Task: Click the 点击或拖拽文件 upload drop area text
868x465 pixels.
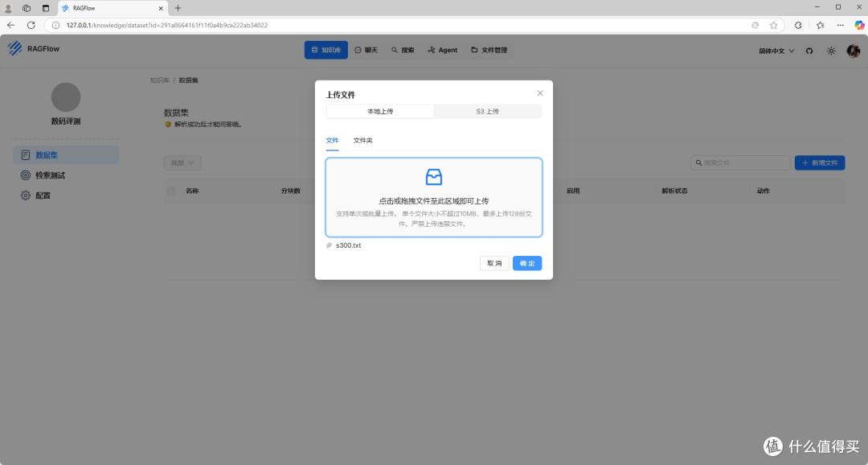Action: pyautogui.click(x=433, y=200)
